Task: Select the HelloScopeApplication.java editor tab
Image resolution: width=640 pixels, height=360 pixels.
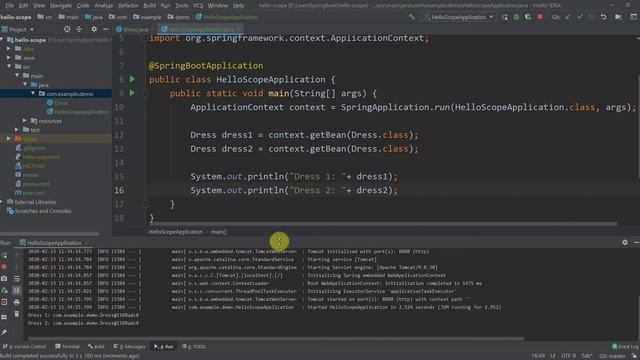Action: pyautogui.click(x=200, y=29)
